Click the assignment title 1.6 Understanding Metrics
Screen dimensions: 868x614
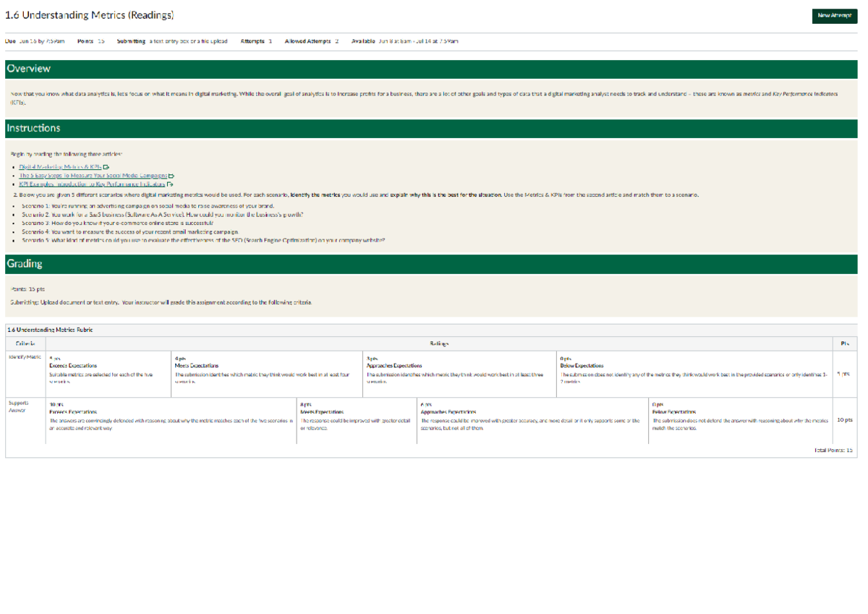pyautogui.click(x=89, y=15)
